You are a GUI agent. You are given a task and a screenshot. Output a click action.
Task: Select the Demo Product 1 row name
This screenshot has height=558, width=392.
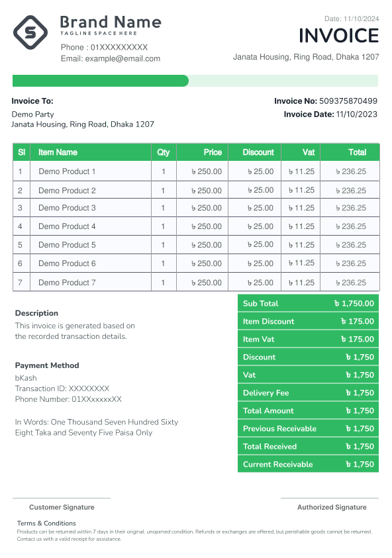(x=67, y=171)
